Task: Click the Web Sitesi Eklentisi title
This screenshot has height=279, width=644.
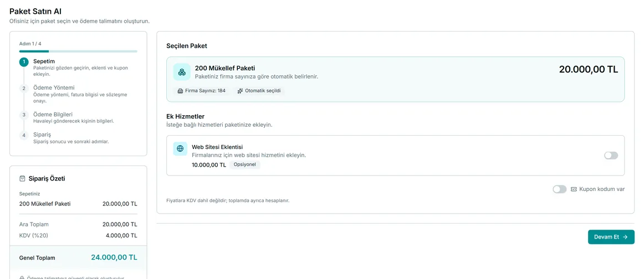Action: pyautogui.click(x=217, y=147)
